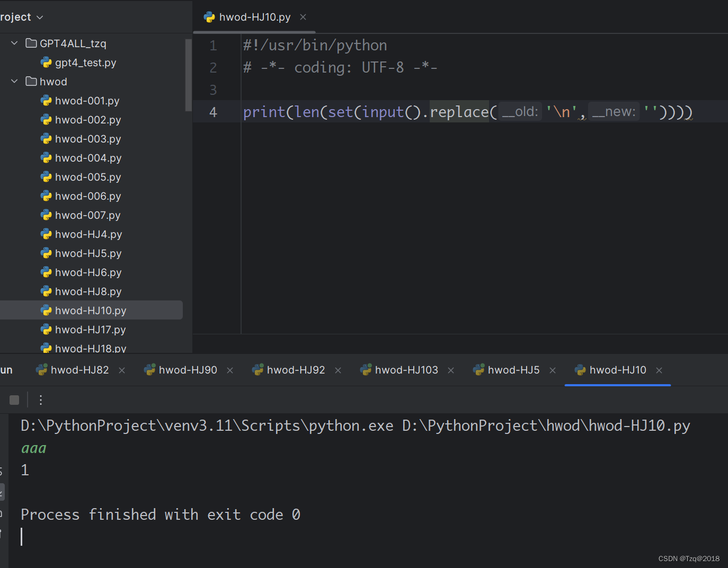
Task: Click the print keyword in line 4
Action: coord(264,112)
